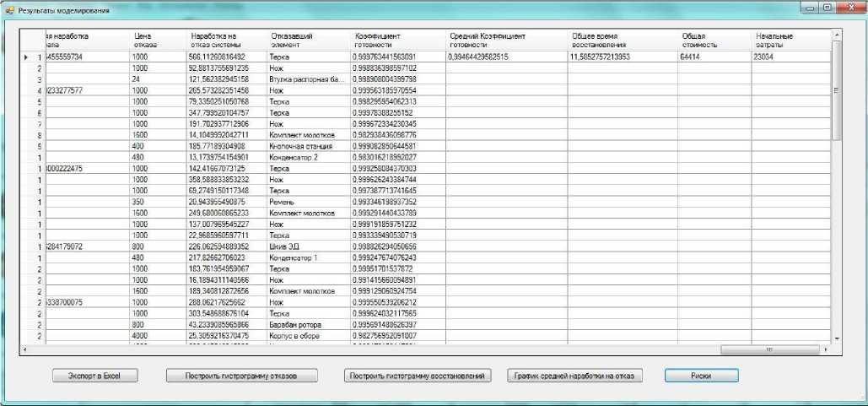Select cell Конденсатор 1
The height and width of the screenshot is (406, 868).
pyautogui.click(x=308, y=257)
